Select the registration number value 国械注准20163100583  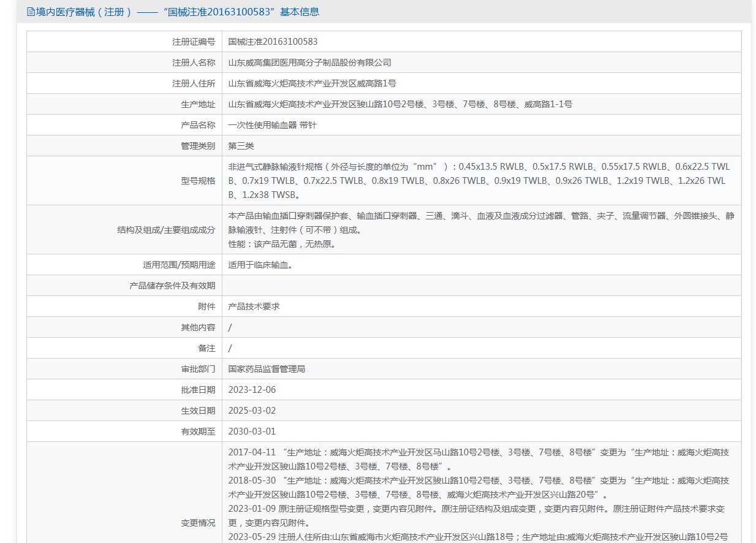(273, 42)
